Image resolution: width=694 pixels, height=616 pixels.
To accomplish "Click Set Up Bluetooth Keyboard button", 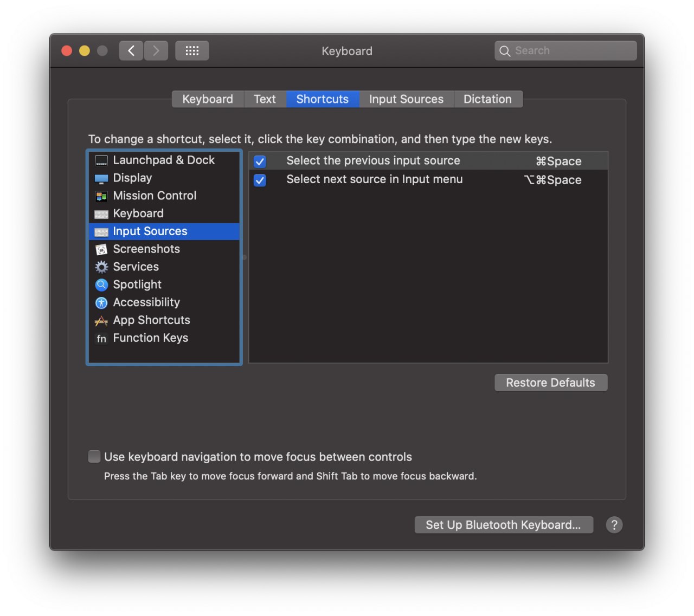I will pyautogui.click(x=504, y=525).
